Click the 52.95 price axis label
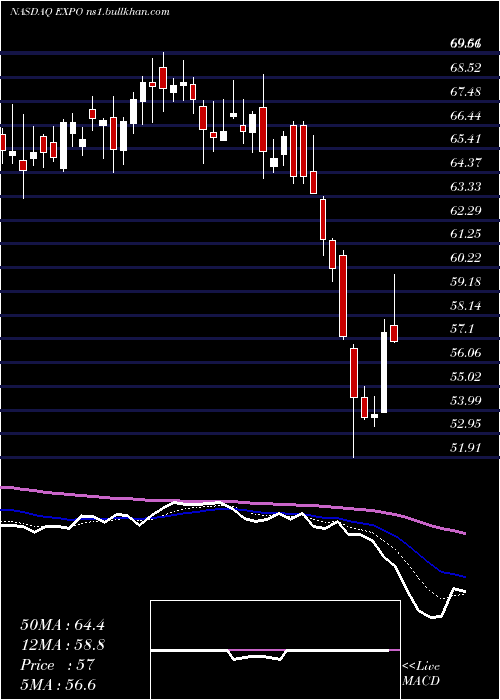500x700 pixels. 466,423
